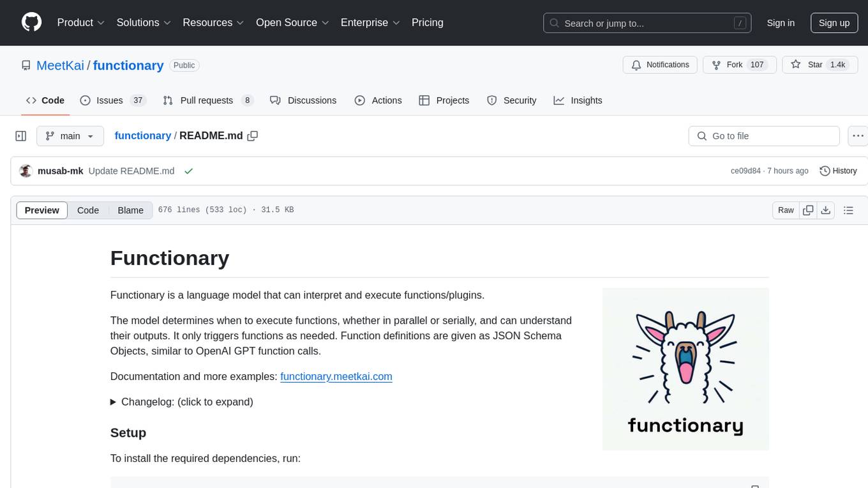Open the functionary repository link

tap(128, 65)
